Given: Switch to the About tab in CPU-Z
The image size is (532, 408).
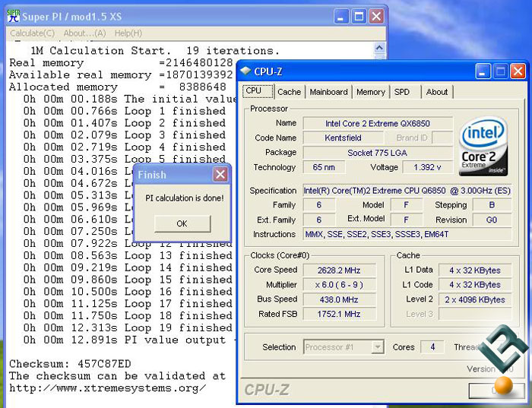Looking at the screenshot, I should [x=437, y=92].
